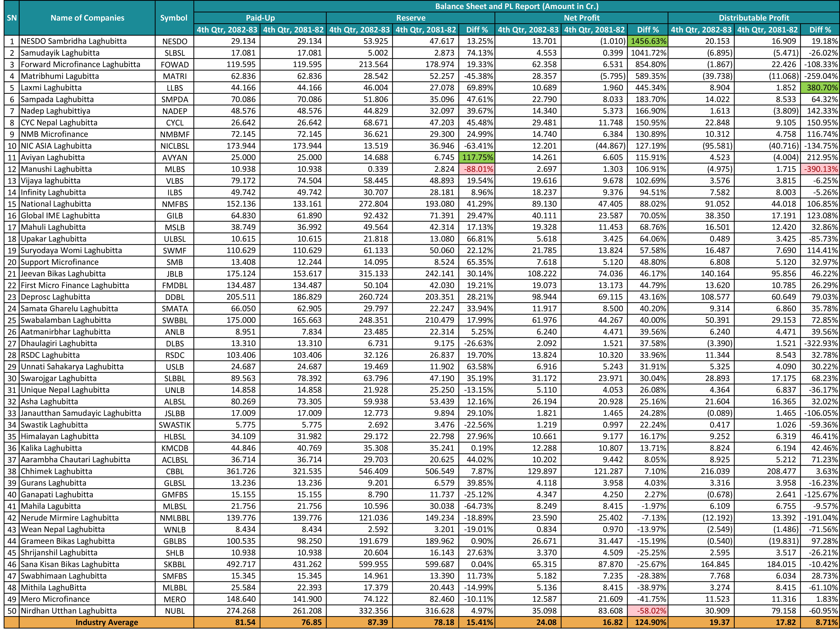This screenshot has width=840, height=630.
Task: Click the Industry Average row label
Action: [x=106, y=622]
